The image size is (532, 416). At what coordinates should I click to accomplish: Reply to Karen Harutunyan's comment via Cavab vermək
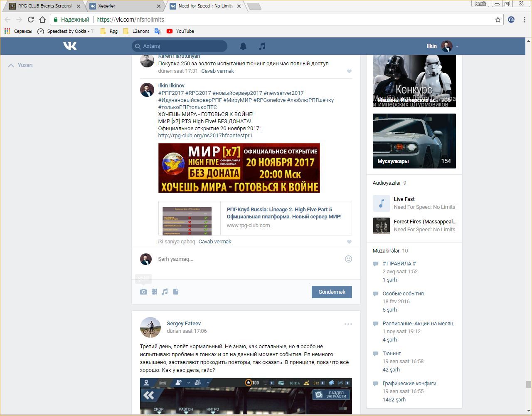point(217,71)
